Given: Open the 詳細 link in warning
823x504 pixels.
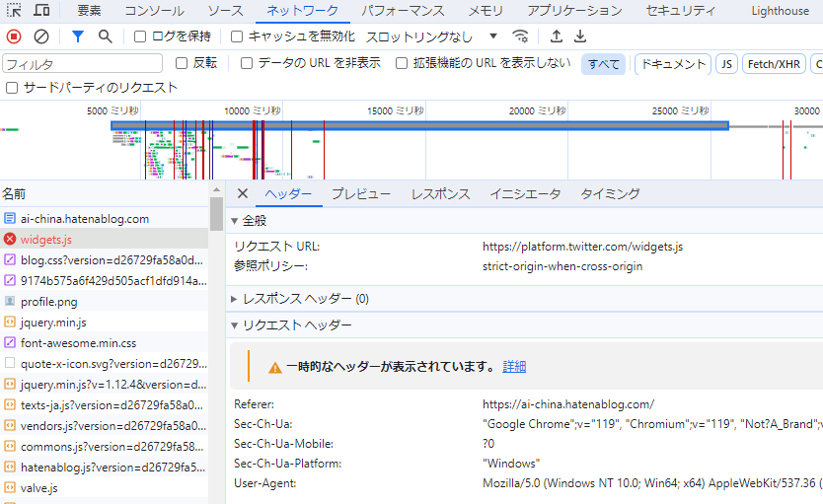Looking at the screenshot, I should click(514, 367).
